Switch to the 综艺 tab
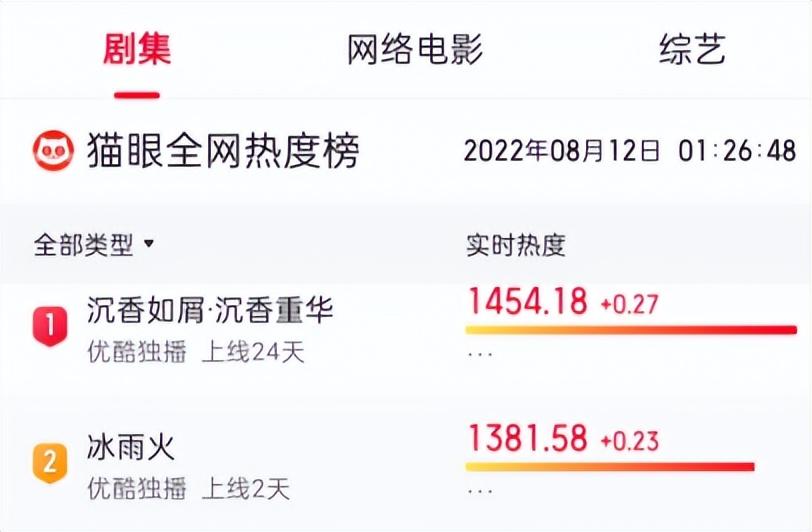 point(692,49)
